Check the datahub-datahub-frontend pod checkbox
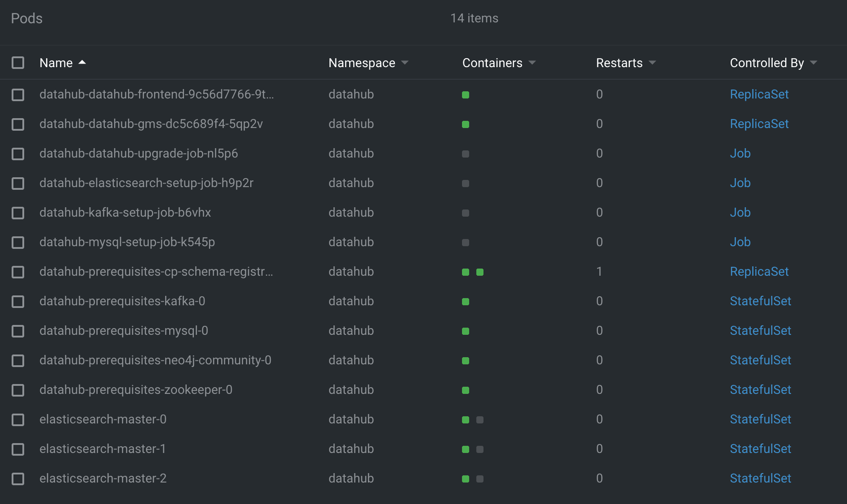 (x=18, y=94)
